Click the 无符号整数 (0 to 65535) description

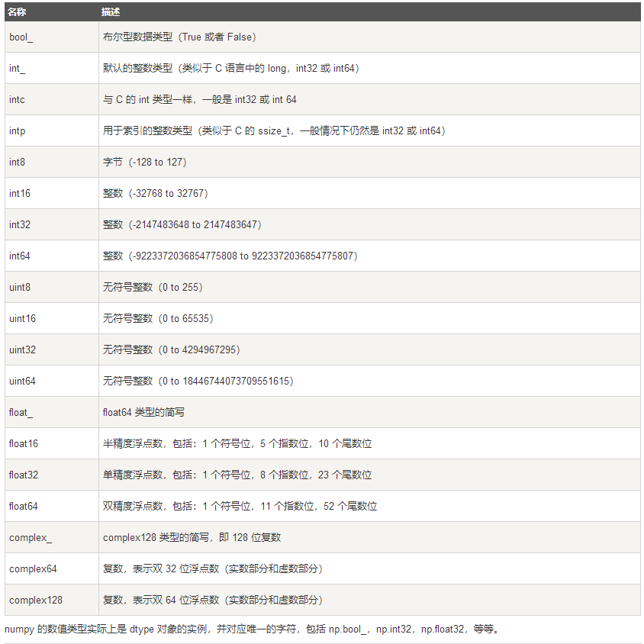[x=158, y=318]
